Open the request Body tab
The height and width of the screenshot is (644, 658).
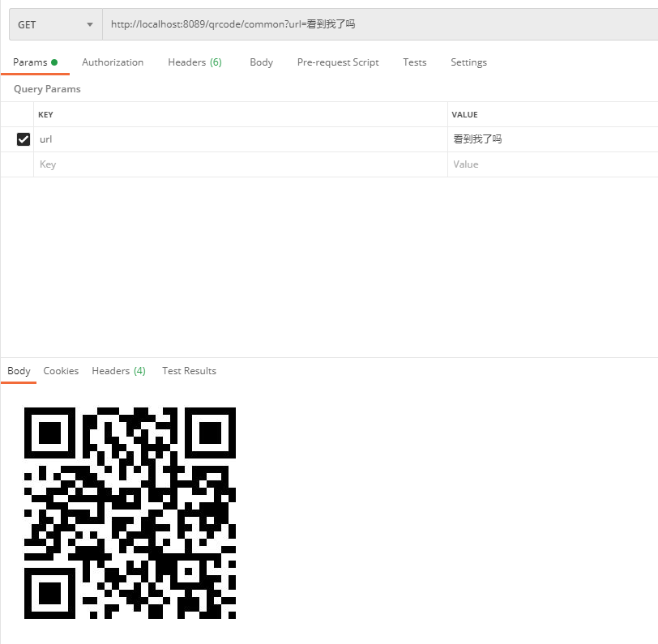(262, 62)
